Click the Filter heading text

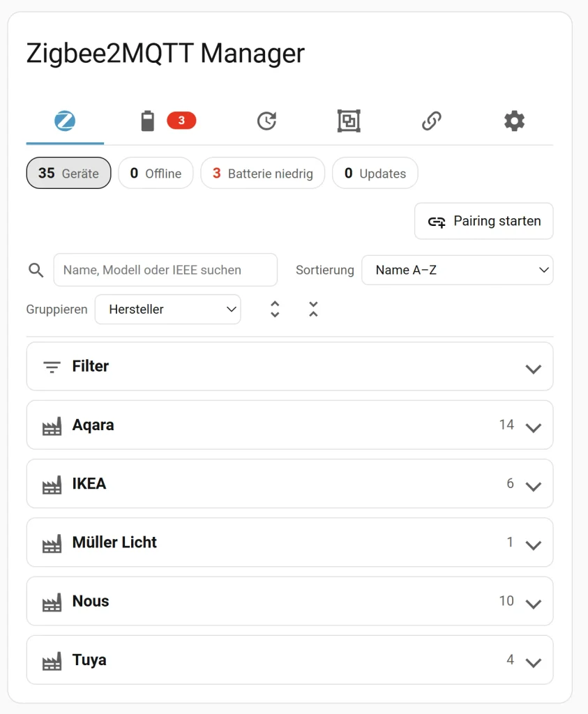coord(91,366)
